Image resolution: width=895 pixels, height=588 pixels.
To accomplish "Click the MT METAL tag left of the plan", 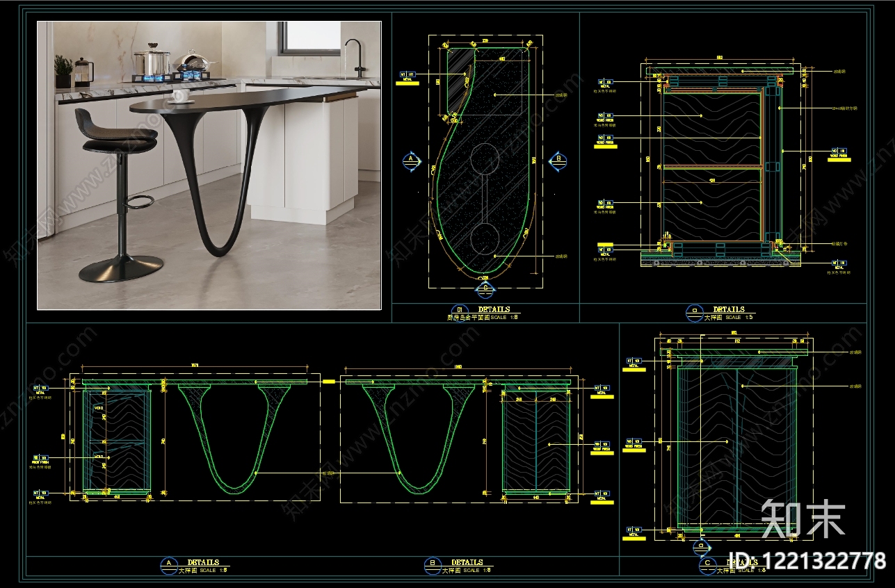I will (408, 76).
